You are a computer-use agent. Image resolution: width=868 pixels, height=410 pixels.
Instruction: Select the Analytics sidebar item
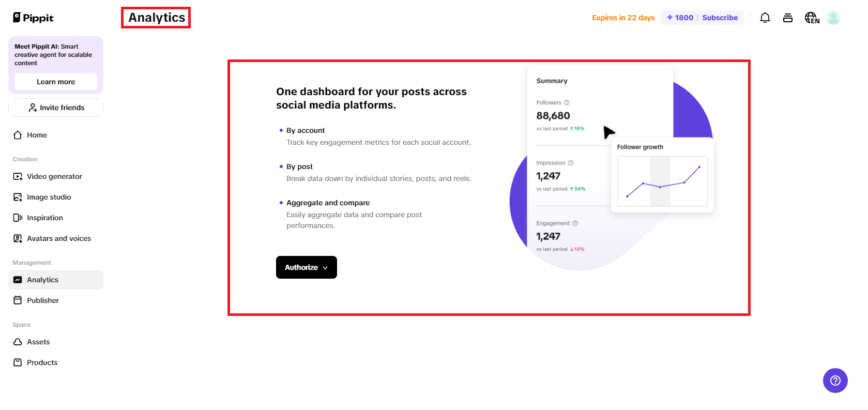click(x=43, y=280)
